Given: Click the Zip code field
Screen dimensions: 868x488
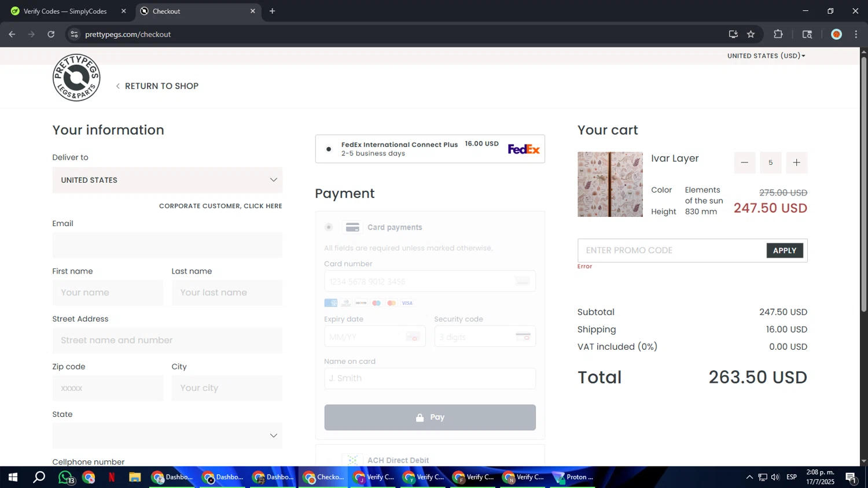Looking at the screenshot, I should (108, 388).
